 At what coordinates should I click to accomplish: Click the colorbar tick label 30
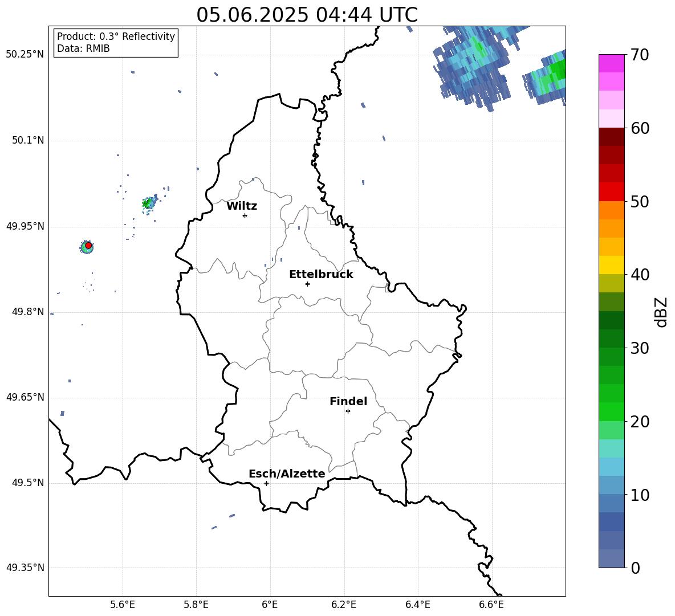(x=640, y=348)
